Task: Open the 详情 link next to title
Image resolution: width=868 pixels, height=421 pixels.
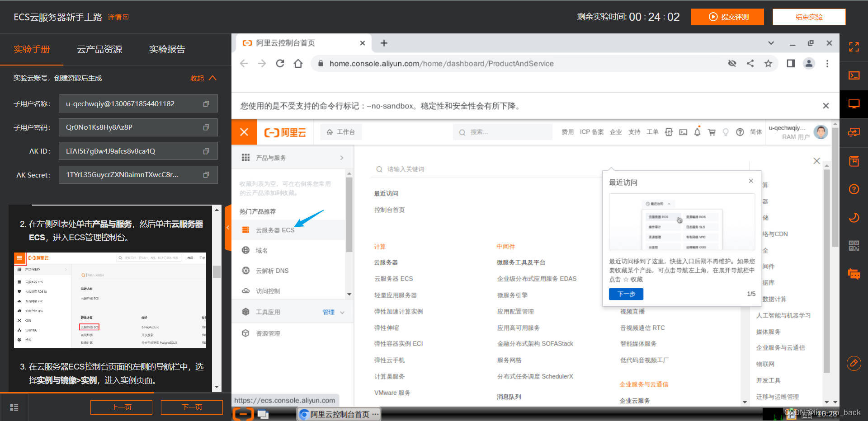Action: 118,17
